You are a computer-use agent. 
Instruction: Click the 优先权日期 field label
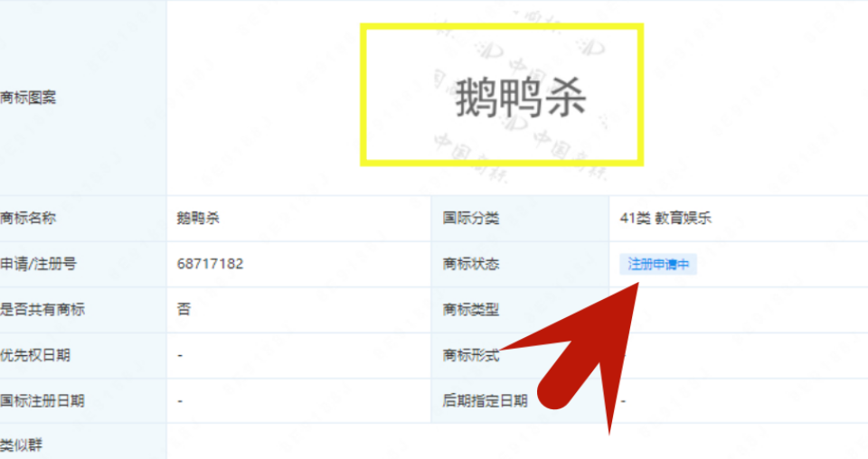point(35,355)
